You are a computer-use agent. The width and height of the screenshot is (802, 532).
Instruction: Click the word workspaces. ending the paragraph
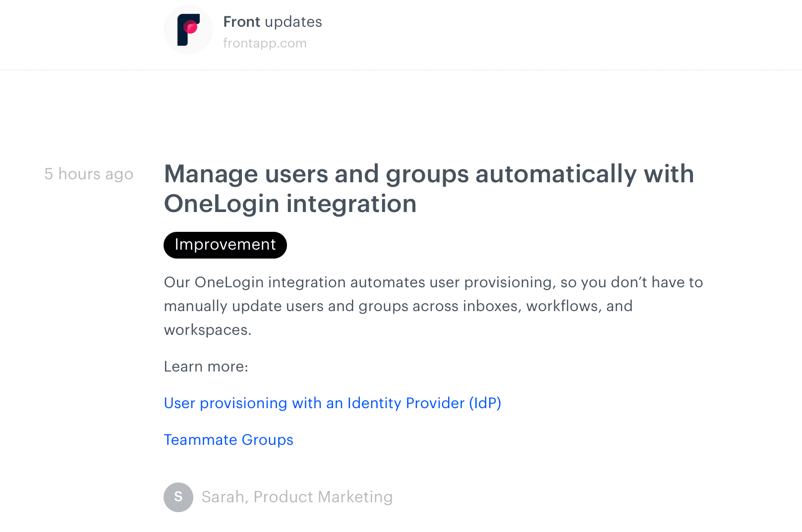[x=208, y=330]
